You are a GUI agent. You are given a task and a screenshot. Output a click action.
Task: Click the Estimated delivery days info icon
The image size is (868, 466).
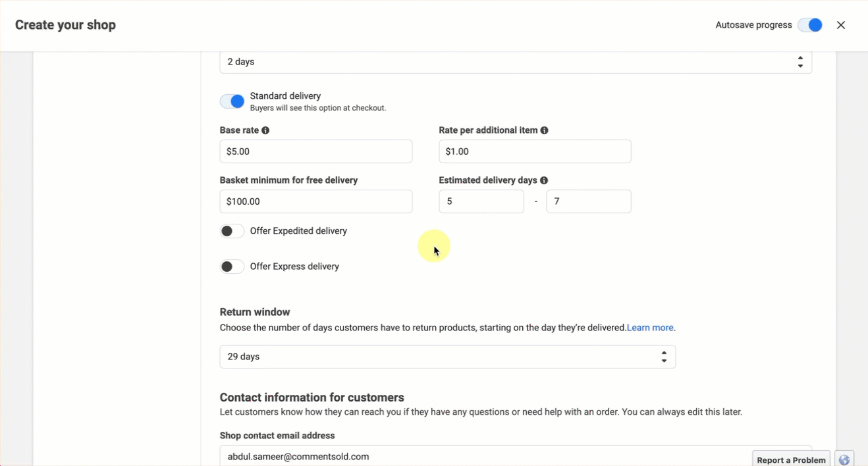click(544, 180)
